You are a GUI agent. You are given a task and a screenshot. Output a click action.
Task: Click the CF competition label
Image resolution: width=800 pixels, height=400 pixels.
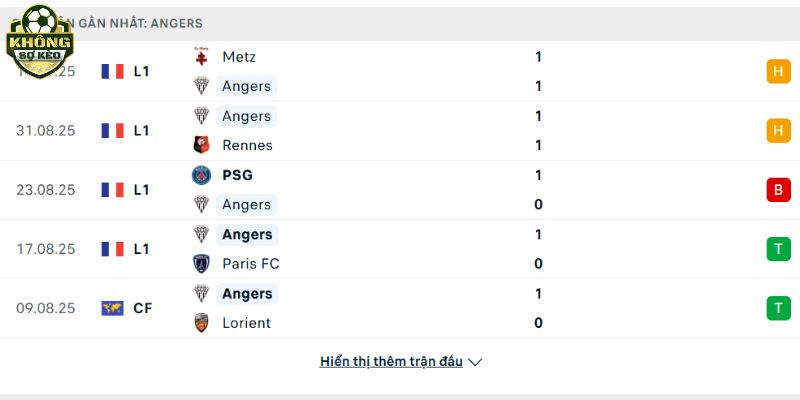click(143, 308)
